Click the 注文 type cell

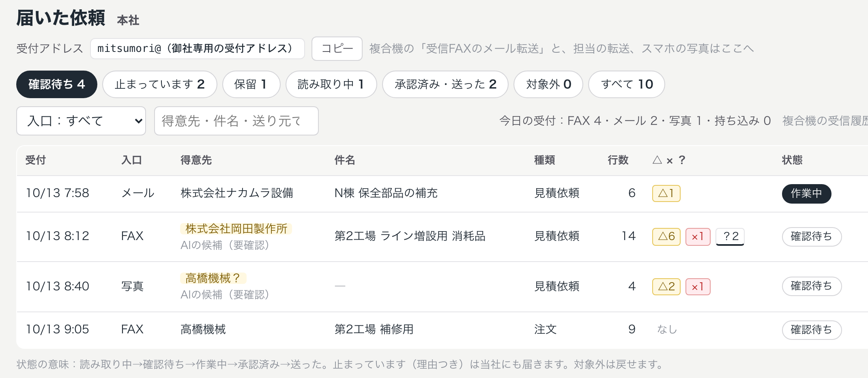[546, 329]
